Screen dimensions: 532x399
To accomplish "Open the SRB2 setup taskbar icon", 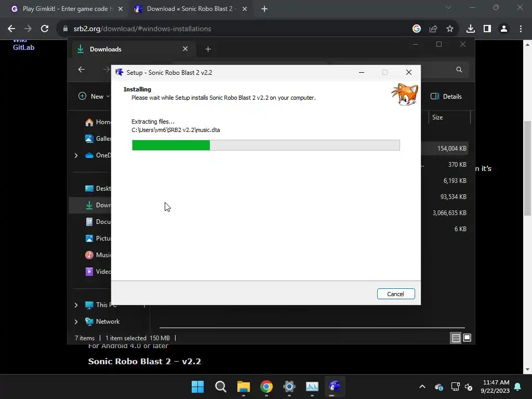I will coord(335,387).
